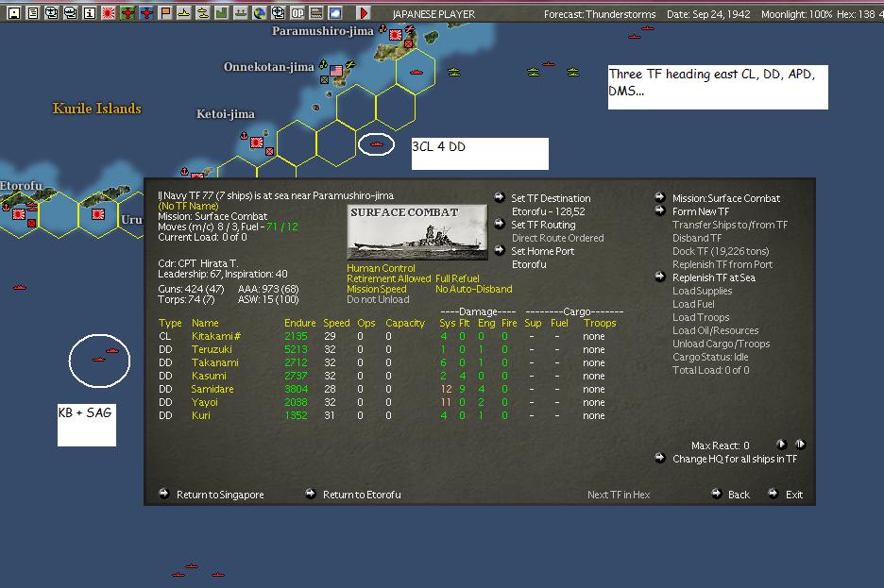
Task: Select Paramushiro-jima Japanese base flag
Action: (x=395, y=35)
